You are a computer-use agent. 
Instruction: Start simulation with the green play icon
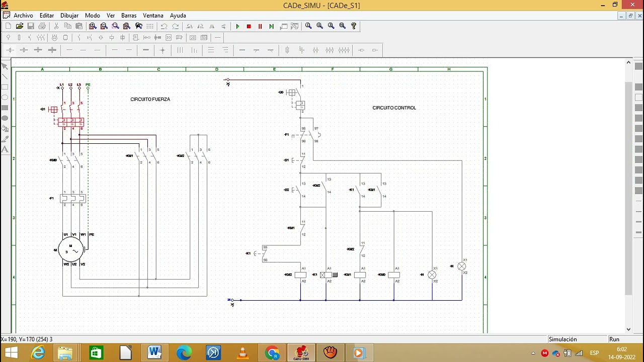237,26
